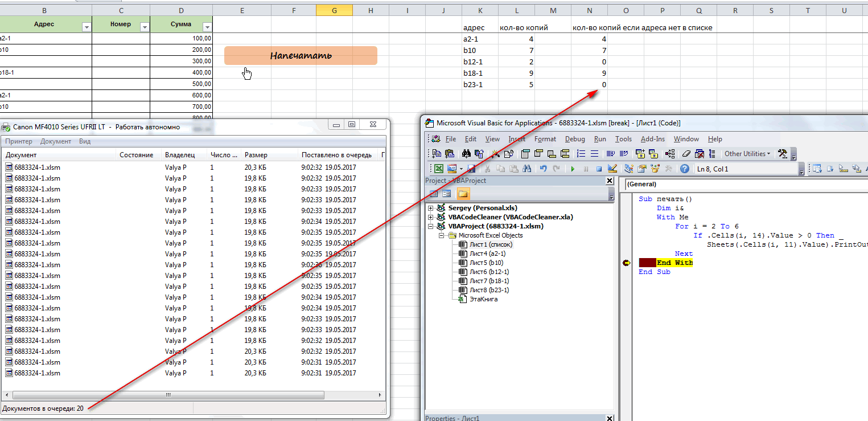Open the Документ menu in printer queue window
The height and width of the screenshot is (421, 868).
click(56, 141)
